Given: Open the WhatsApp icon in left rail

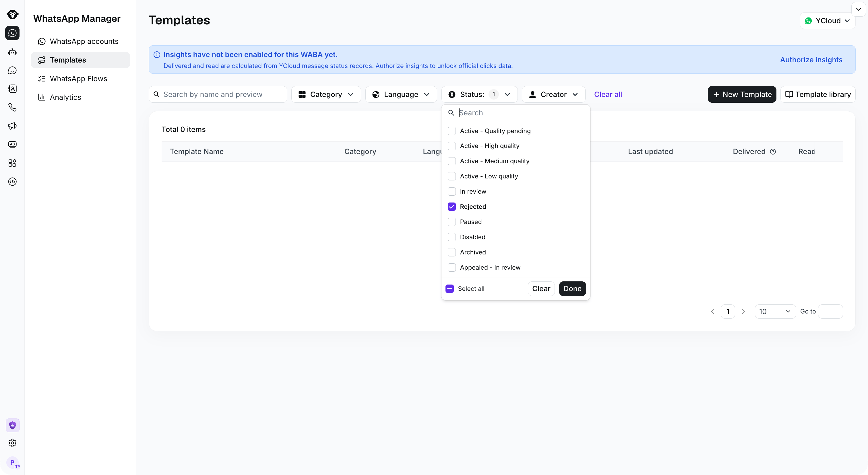Looking at the screenshot, I should coord(12,33).
